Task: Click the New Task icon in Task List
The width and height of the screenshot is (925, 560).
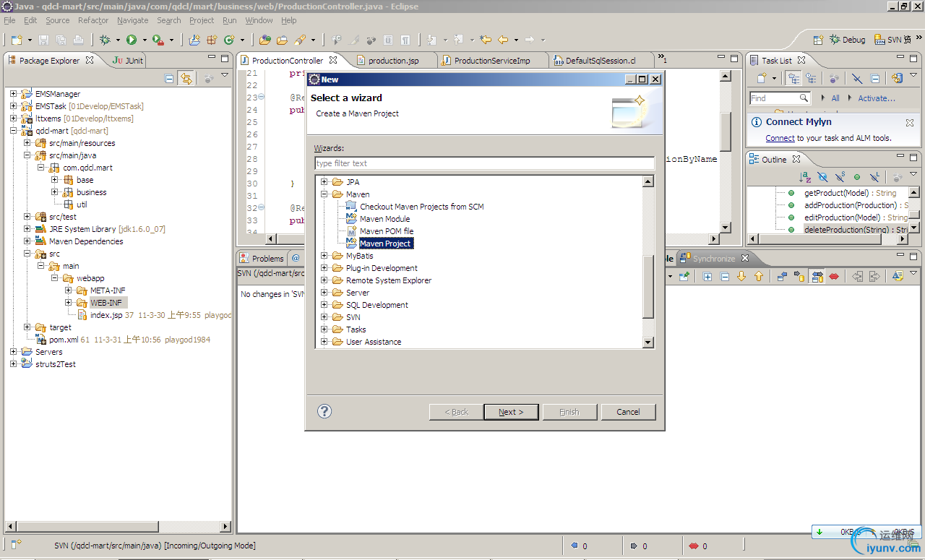Action: pos(762,78)
